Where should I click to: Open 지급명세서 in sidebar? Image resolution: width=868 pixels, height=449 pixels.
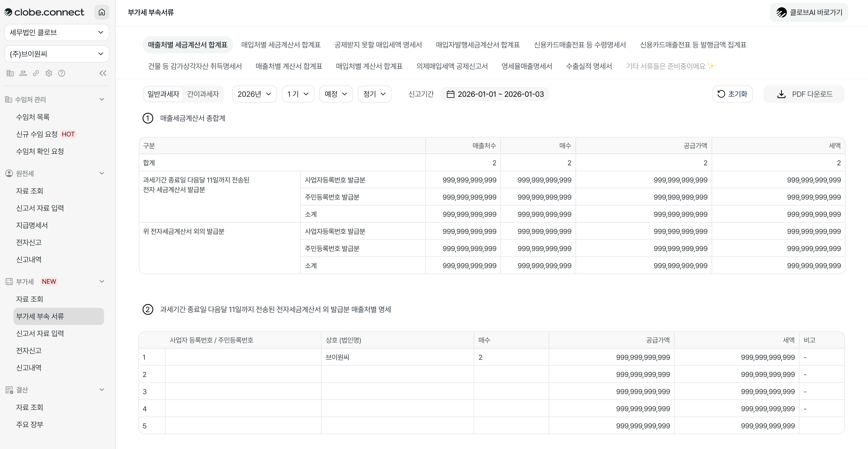point(32,225)
